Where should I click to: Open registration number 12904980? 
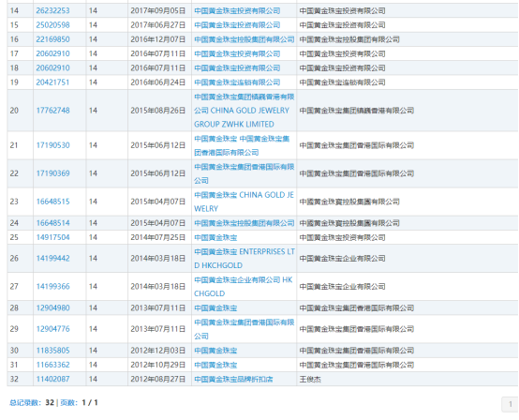pos(52,307)
